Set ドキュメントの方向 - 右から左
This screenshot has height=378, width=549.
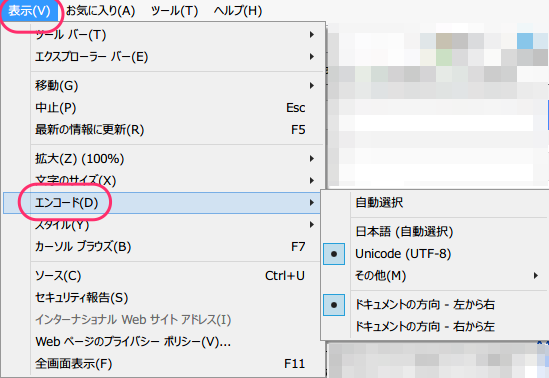[x=435, y=327]
